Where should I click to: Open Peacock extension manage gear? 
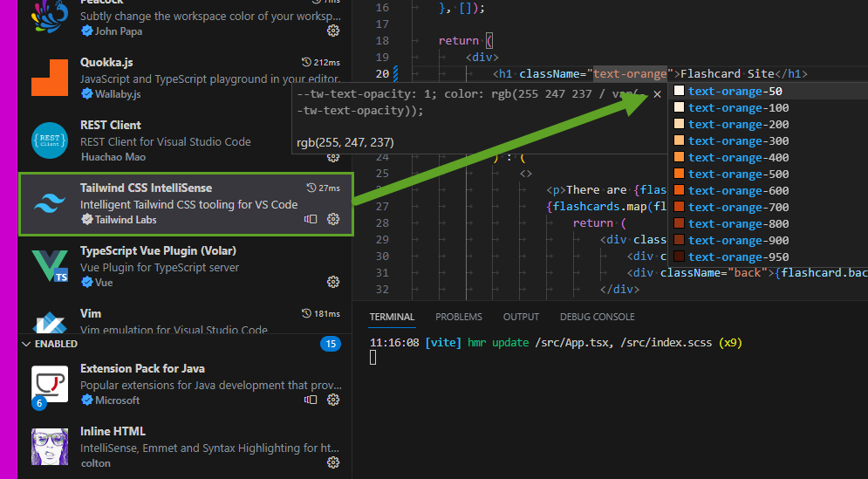332,31
